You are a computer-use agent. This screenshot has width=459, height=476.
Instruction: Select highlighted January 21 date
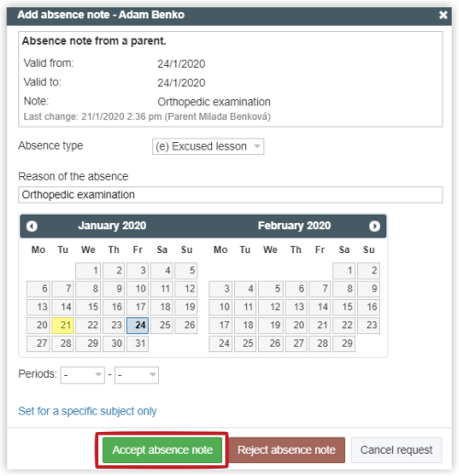click(x=62, y=326)
